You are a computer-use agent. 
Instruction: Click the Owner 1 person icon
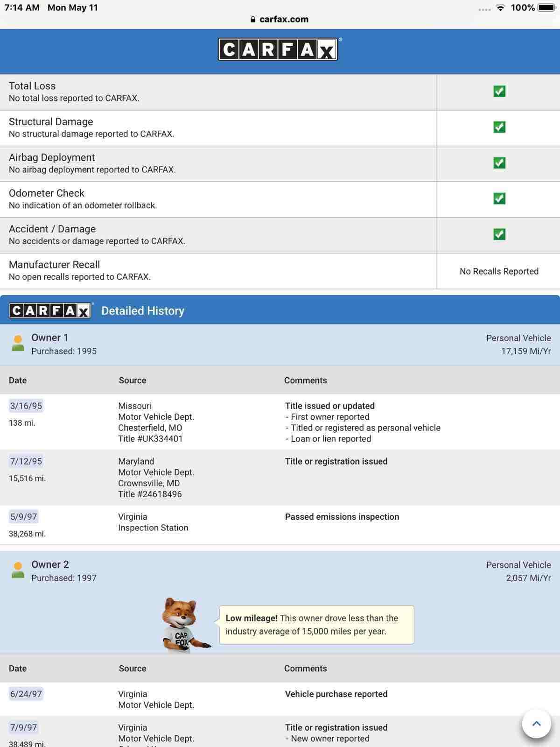[x=18, y=343]
